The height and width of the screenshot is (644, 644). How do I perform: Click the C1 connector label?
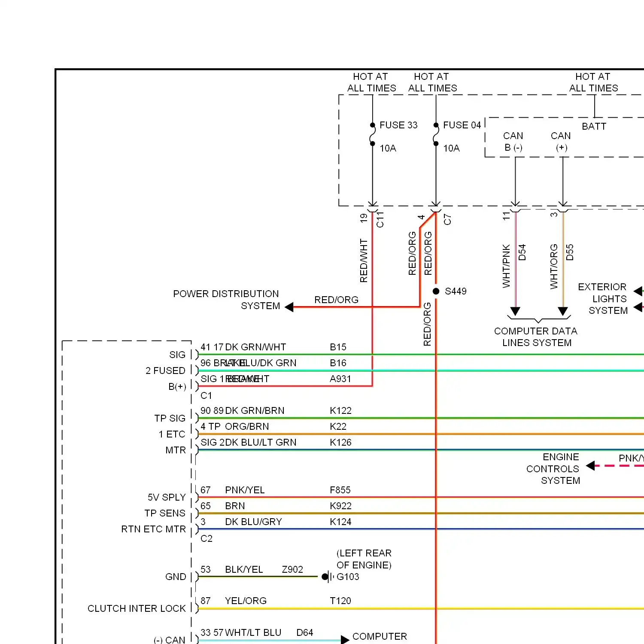206,395
